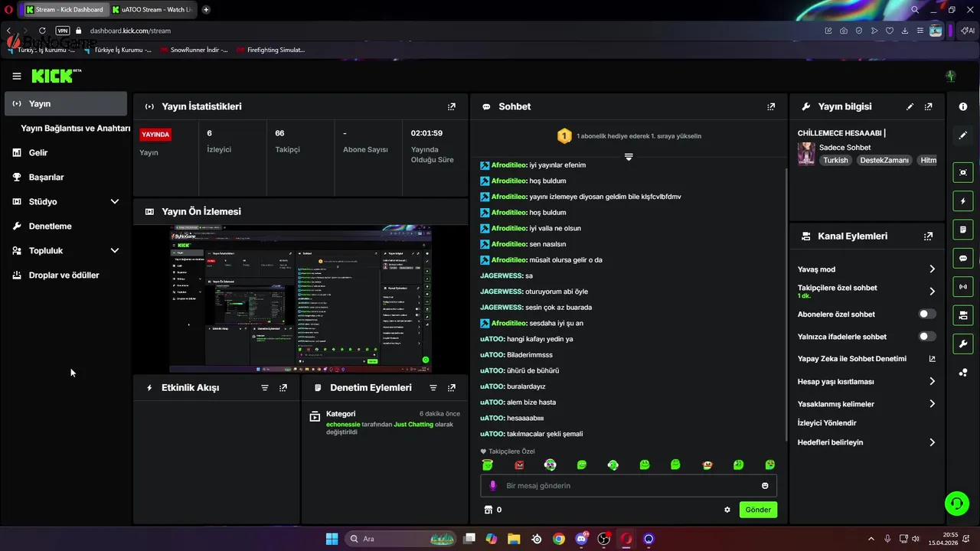Viewport: 980px width, 551px height.
Task: Collapse the chat leaderboard banner arrow
Action: 629,156
